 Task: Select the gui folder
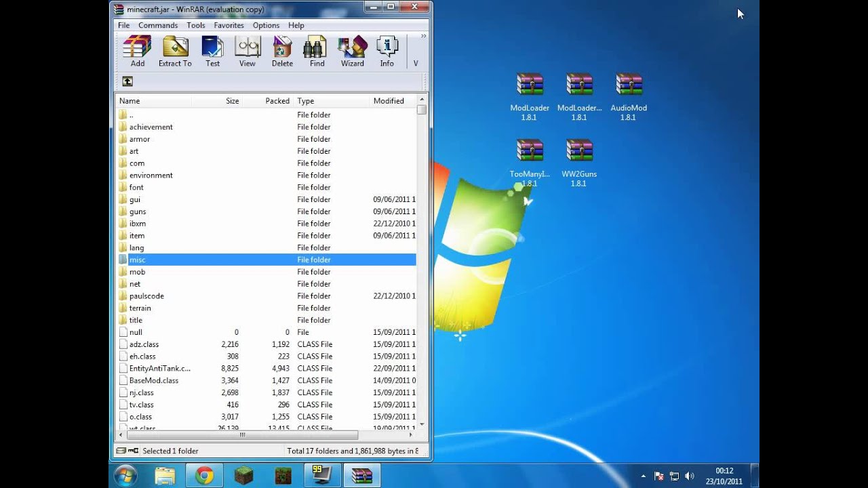click(266, 199)
